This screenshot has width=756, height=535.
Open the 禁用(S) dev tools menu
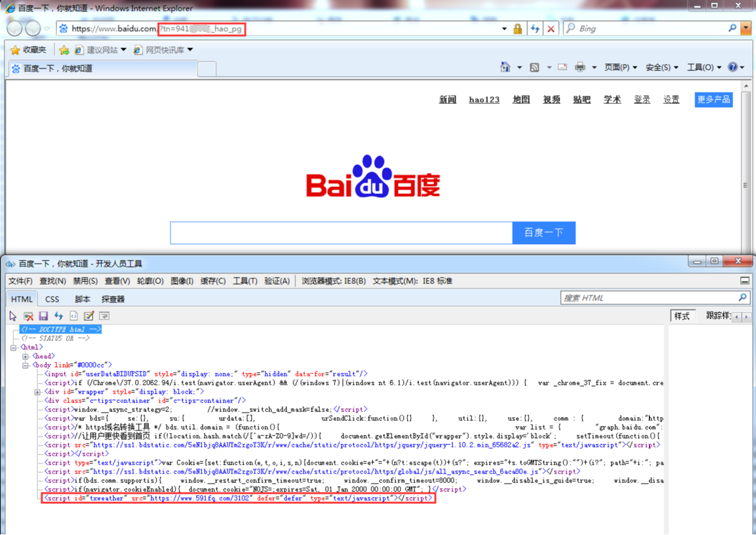pos(86,281)
